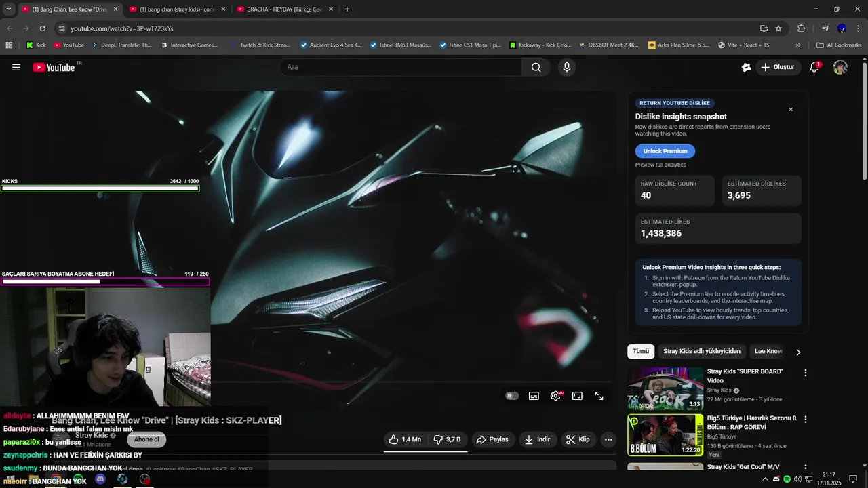
Task: Install or cast icon in the address bar
Action: click(x=764, y=28)
